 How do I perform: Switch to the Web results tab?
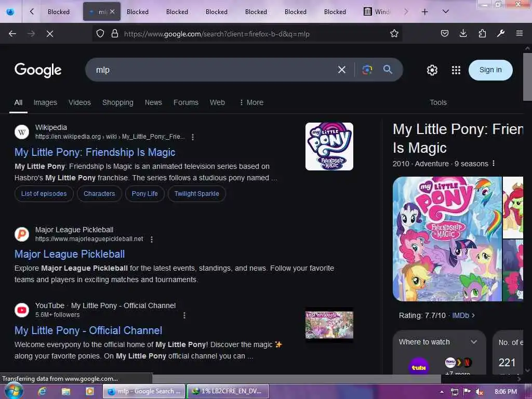point(217,102)
